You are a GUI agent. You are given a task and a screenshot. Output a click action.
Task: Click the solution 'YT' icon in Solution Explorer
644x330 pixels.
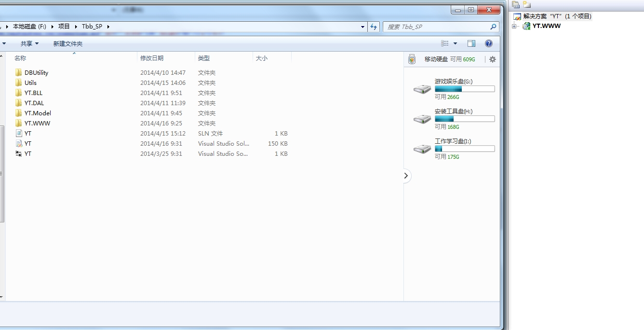(x=517, y=16)
